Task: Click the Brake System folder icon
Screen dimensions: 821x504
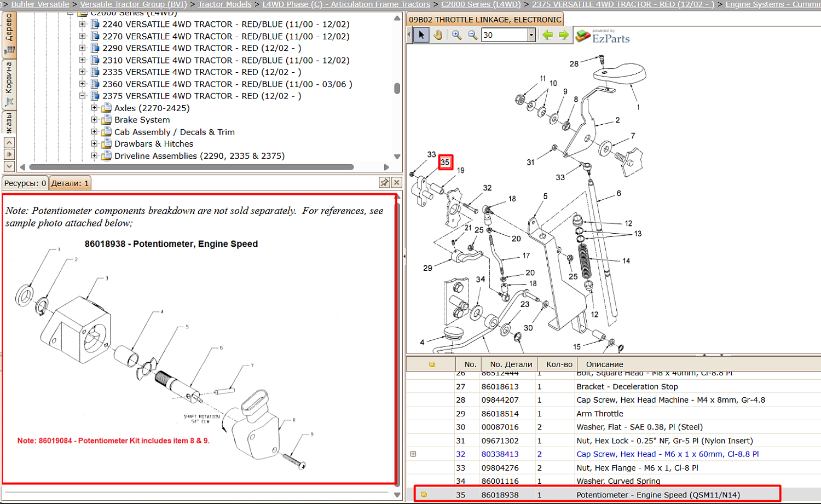Action: tap(107, 120)
